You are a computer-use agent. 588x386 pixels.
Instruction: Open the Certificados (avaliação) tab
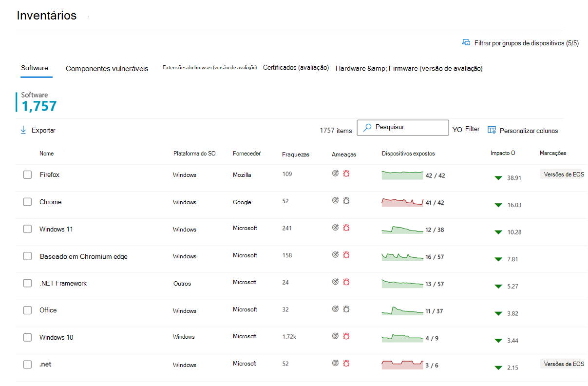296,68
